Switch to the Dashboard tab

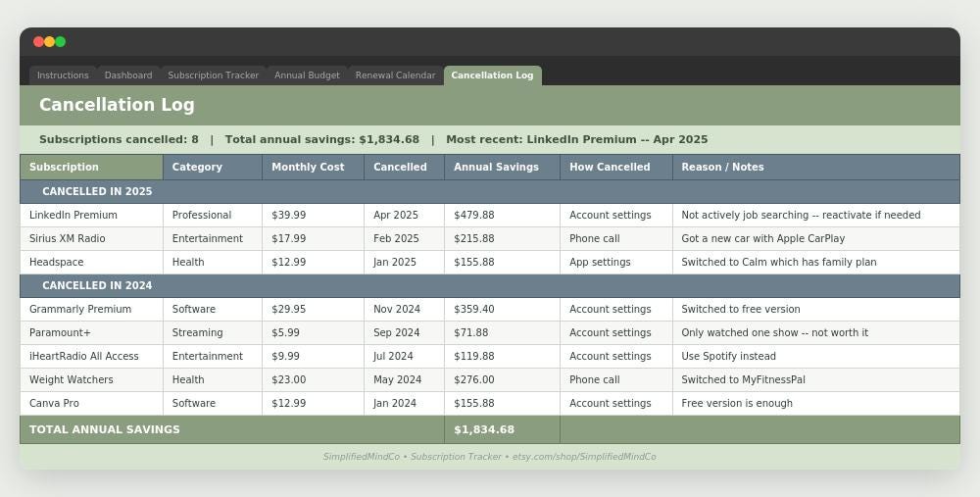point(128,75)
